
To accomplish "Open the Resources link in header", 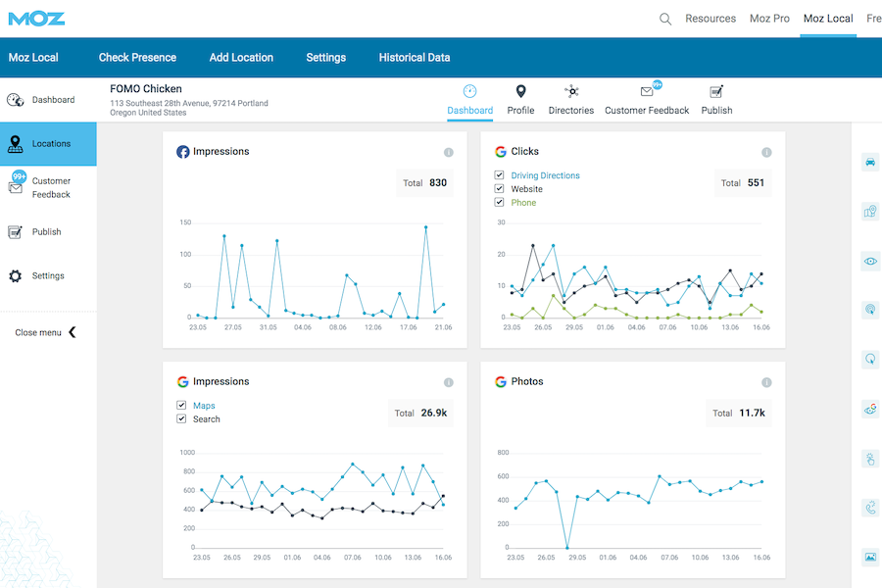I will (x=710, y=19).
